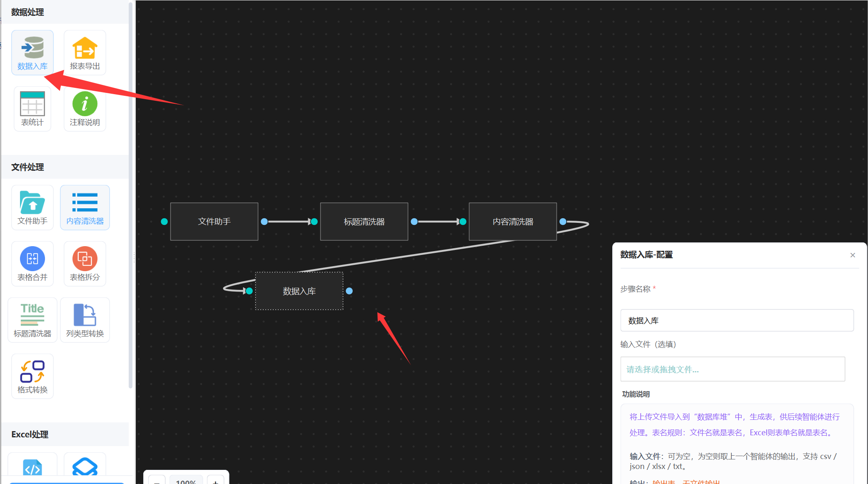Select the 列类型转换 tool

[85, 320]
